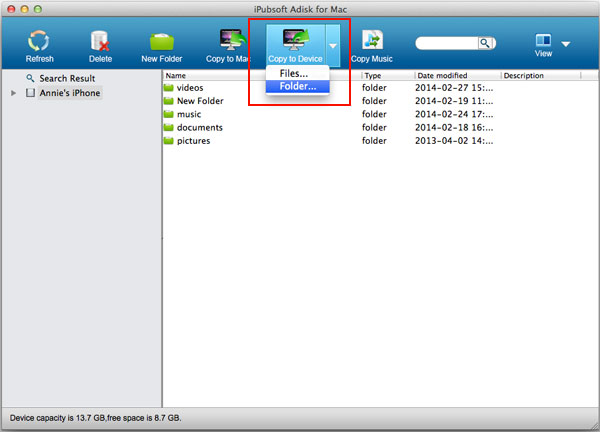Click the Refresh toolbar icon
Screen dimensions: 600x432
click(39, 41)
